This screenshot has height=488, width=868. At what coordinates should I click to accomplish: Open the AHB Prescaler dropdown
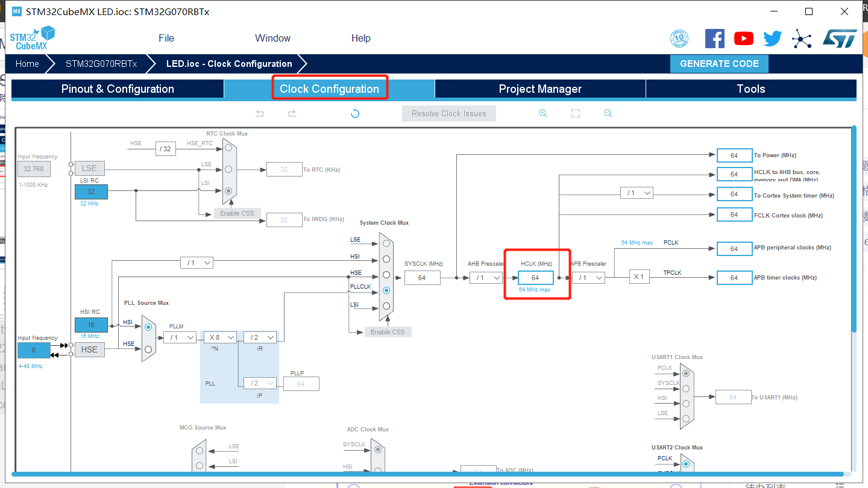[486, 278]
